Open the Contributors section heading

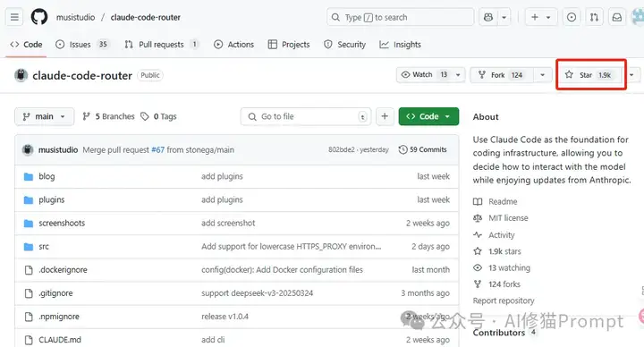pyautogui.click(x=499, y=333)
